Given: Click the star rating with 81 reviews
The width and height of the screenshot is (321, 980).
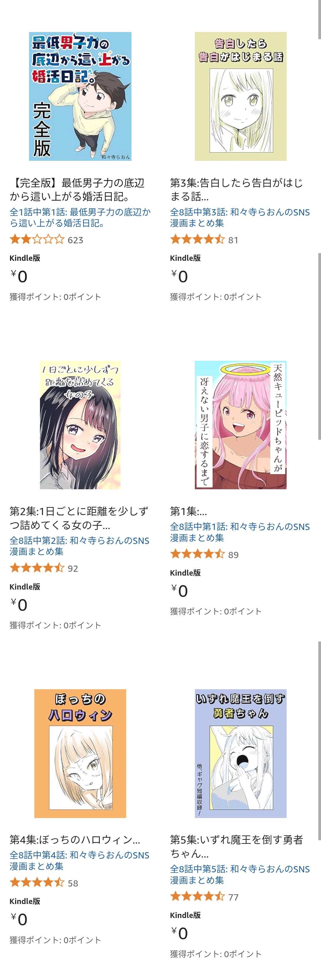Looking at the screenshot, I should (204, 240).
